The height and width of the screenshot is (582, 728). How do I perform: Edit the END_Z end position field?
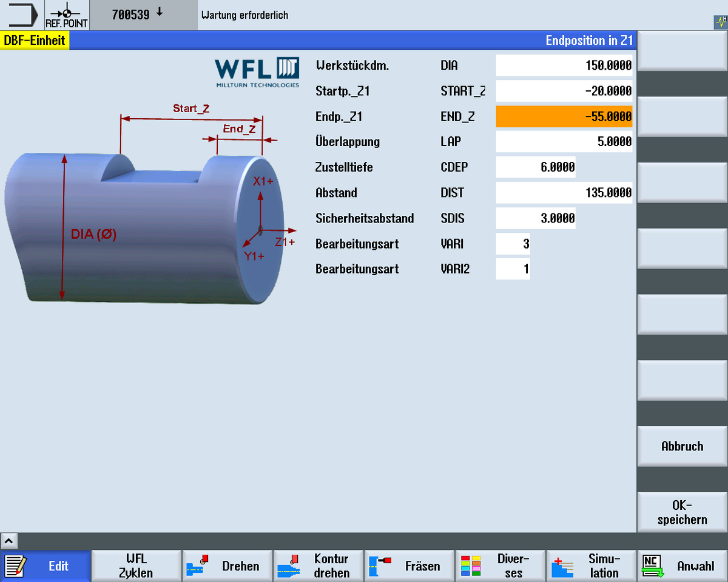click(564, 116)
